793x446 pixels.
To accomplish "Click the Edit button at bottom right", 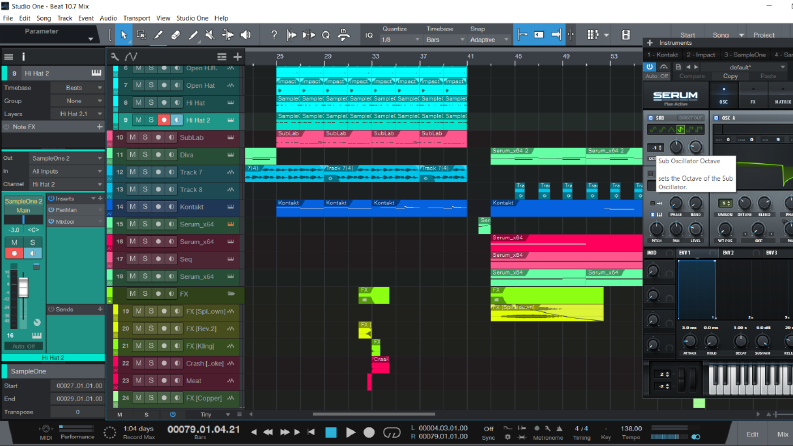I will pos(752,434).
